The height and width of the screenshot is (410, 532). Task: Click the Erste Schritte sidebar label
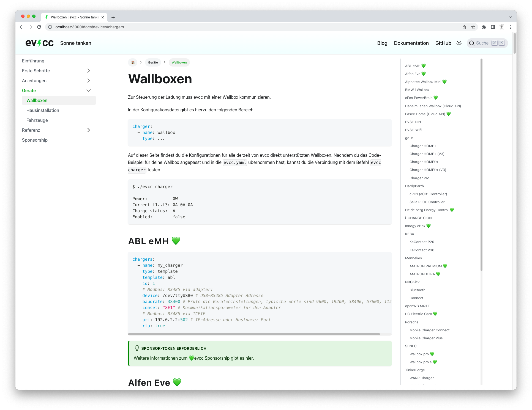[36, 71]
